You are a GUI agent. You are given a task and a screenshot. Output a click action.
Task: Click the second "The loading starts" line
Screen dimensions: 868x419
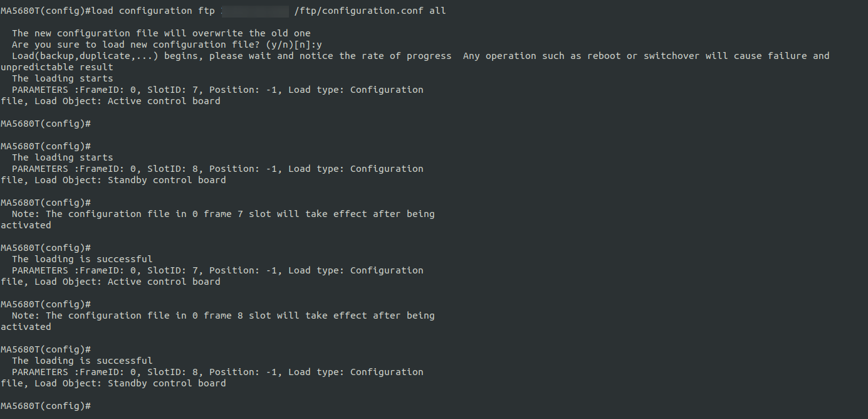coord(63,157)
